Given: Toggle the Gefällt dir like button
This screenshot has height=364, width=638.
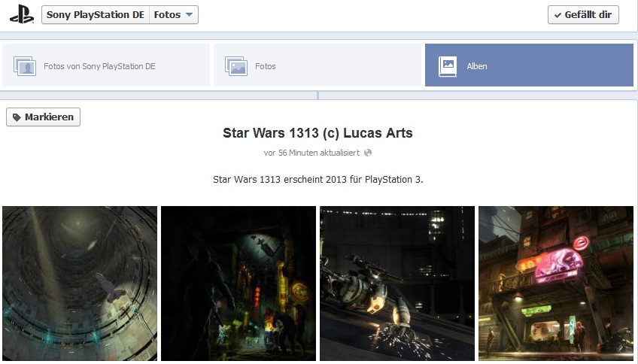Looking at the screenshot, I should coord(583,14).
